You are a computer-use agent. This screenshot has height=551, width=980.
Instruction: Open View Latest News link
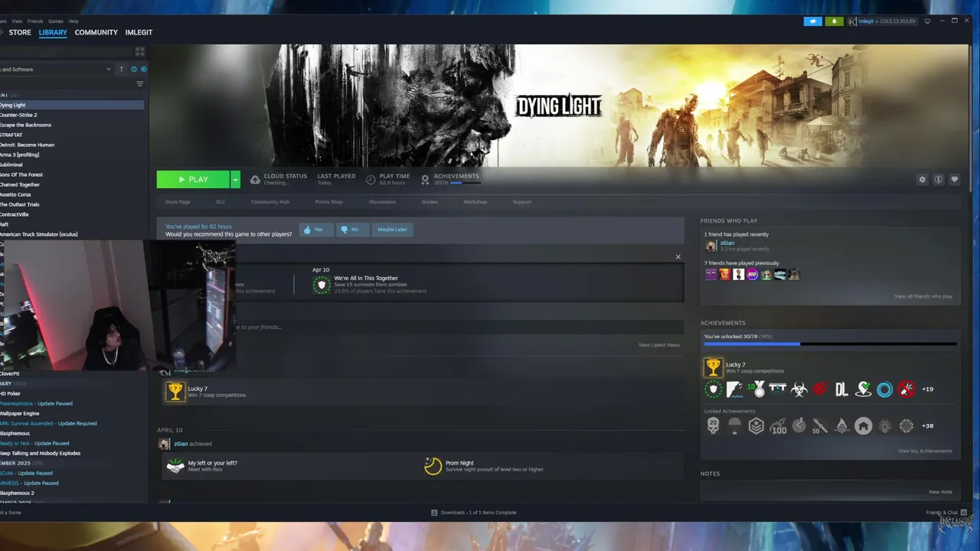659,345
